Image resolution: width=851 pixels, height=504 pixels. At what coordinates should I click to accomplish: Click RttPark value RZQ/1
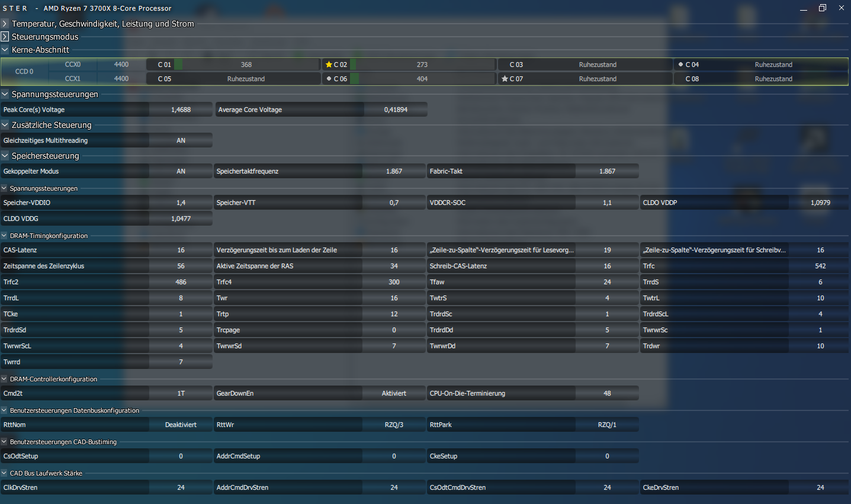click(x=607, y=425)
